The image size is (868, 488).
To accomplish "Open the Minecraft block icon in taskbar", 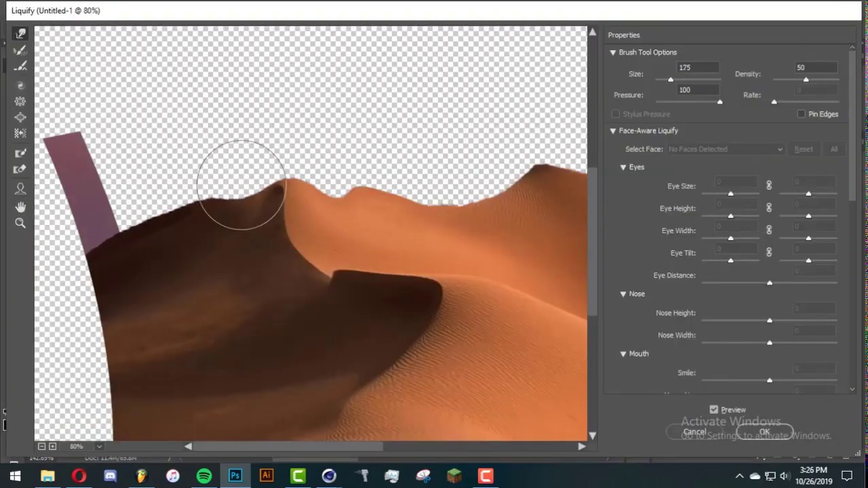I will click(454, 476).
